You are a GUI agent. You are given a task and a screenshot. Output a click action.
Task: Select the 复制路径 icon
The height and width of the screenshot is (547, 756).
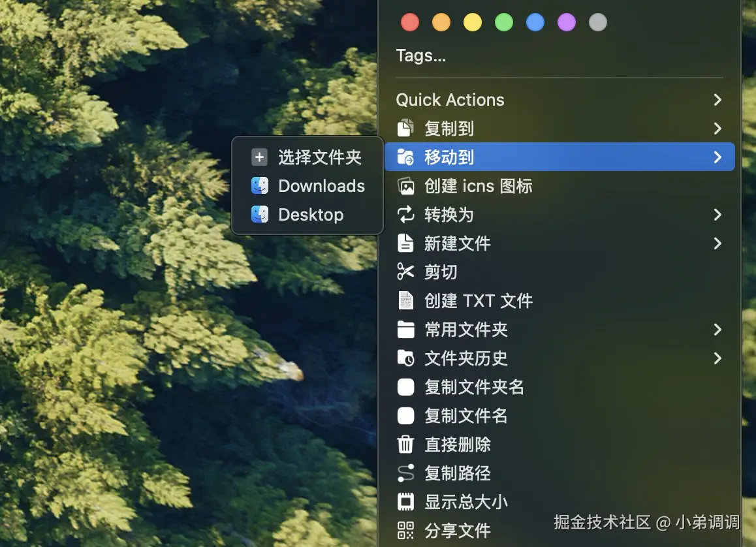tap(406, 473)
